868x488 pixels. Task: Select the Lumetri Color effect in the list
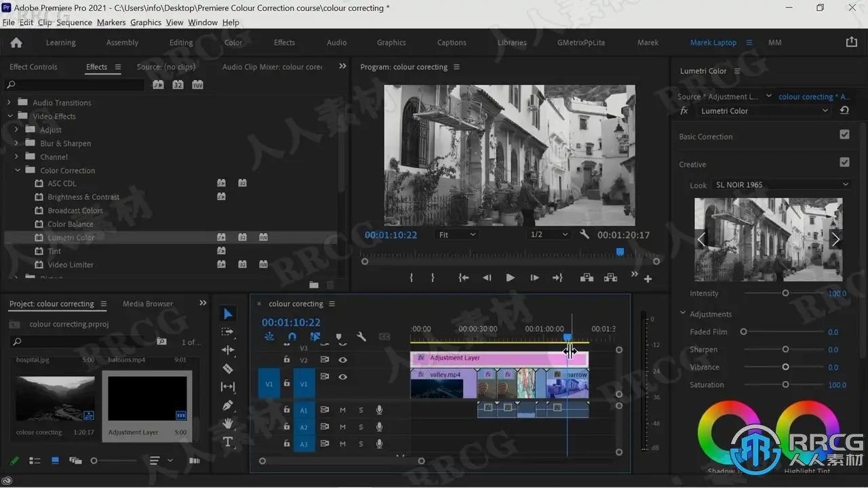point(71,238)
